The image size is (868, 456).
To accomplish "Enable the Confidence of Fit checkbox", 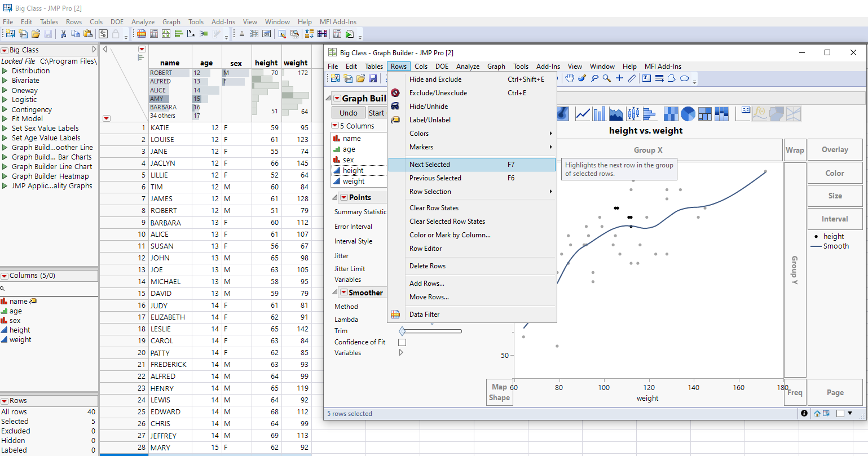I will click(x=402, y=342).
